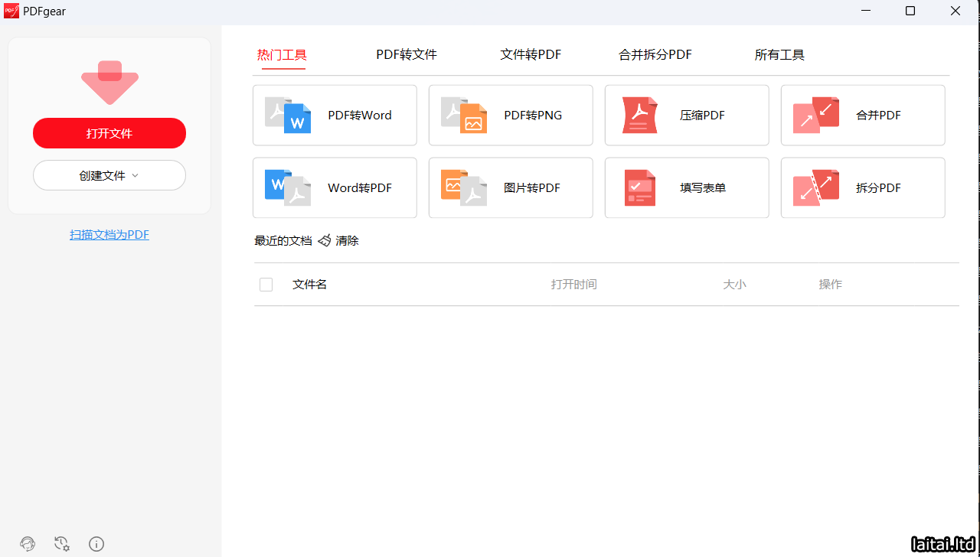Click the support headset icon at bottom left
Image resolution: width=980 pixels, height=557 pixels.
[x=28, y=544]
